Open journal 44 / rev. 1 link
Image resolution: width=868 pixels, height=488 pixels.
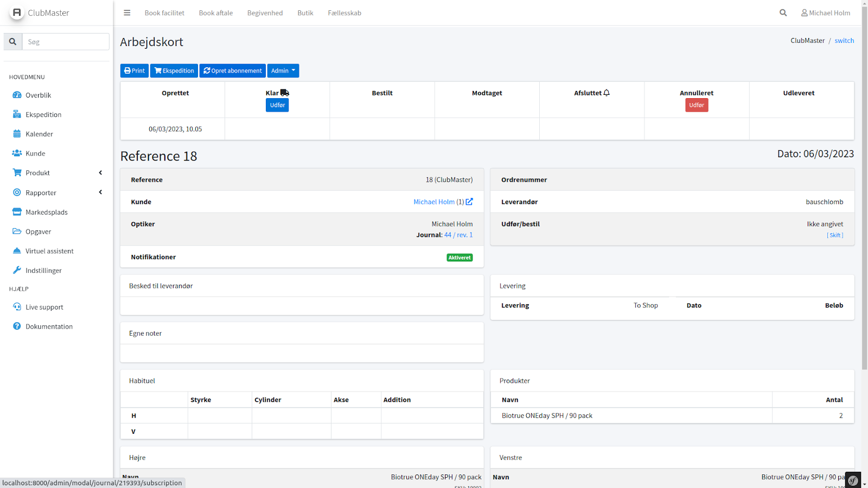(x=458, y=235)
